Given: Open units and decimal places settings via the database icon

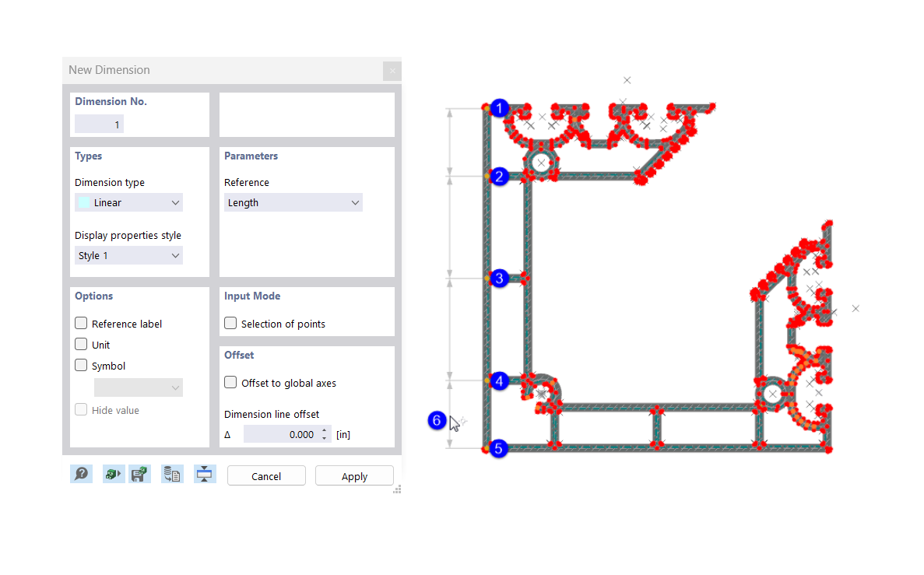Looking at the screenshot, I should (x=172, y=474).
